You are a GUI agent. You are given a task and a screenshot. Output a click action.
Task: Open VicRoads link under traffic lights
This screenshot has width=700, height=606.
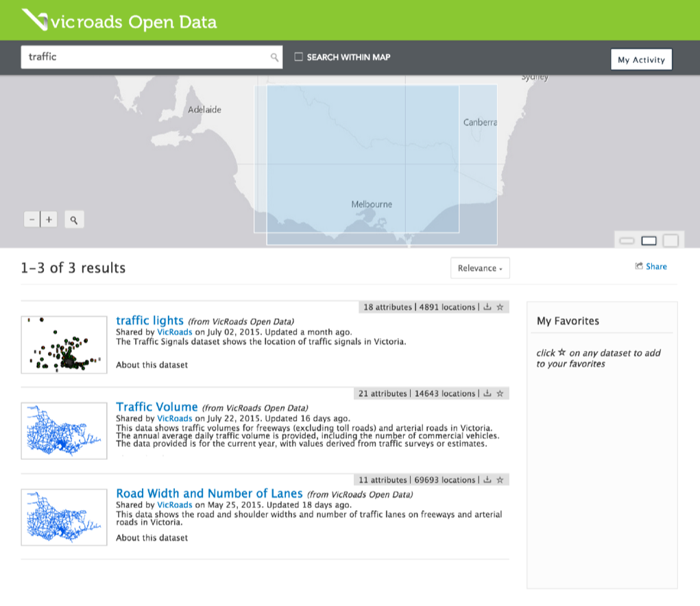point(175,332)
